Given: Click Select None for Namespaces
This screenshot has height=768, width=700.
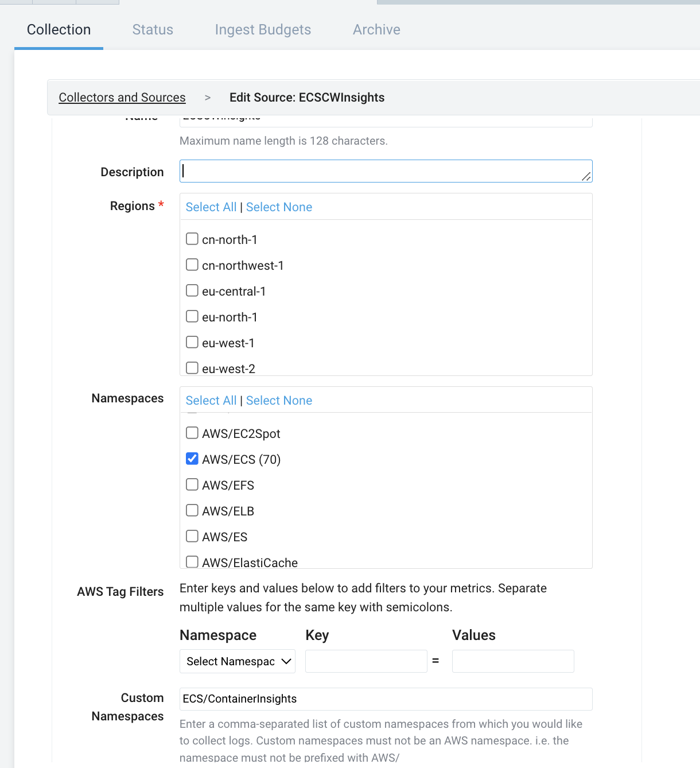Looking at the screenshot, I should [x=279, y=400].
